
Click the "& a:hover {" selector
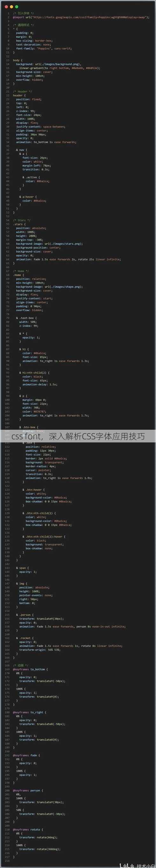tap(28, 197)
